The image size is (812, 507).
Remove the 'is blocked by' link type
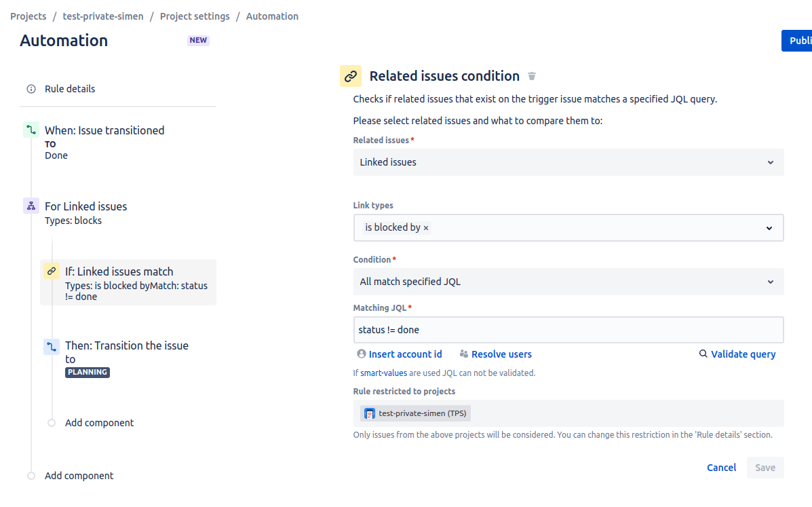point(426,228)
